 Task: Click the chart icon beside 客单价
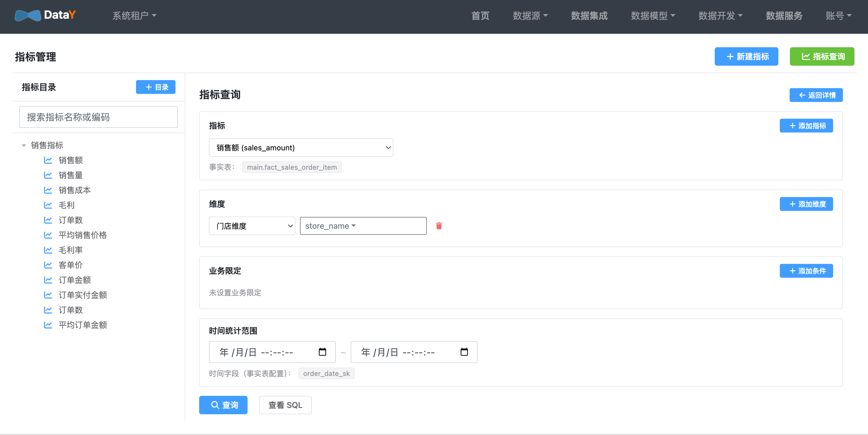(x=48, y=265)
